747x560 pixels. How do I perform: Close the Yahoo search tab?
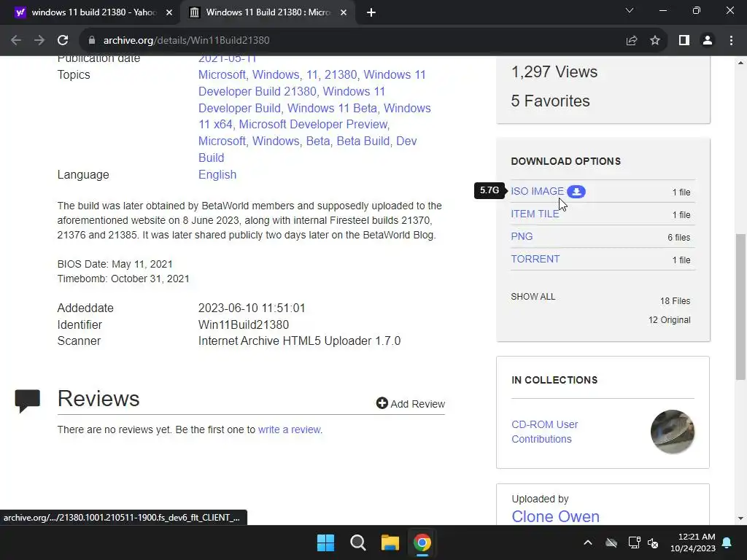169,13
